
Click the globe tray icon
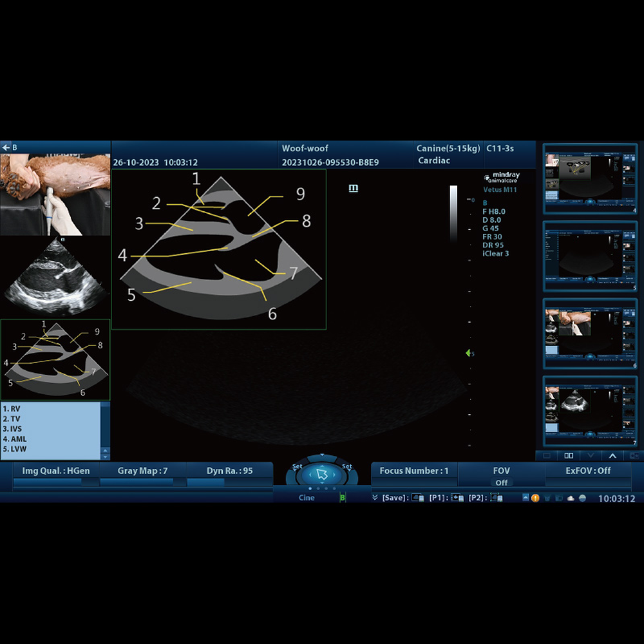coord(582,498)
